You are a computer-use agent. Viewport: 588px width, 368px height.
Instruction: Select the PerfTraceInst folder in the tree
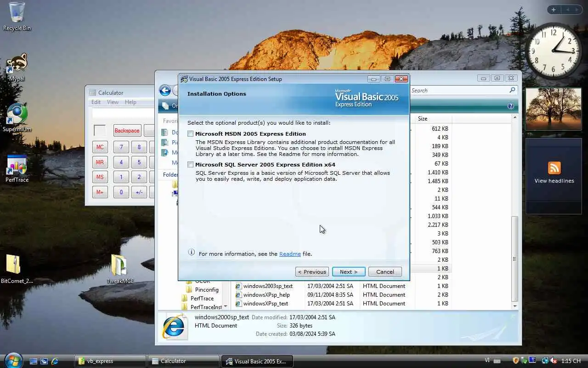202,307
